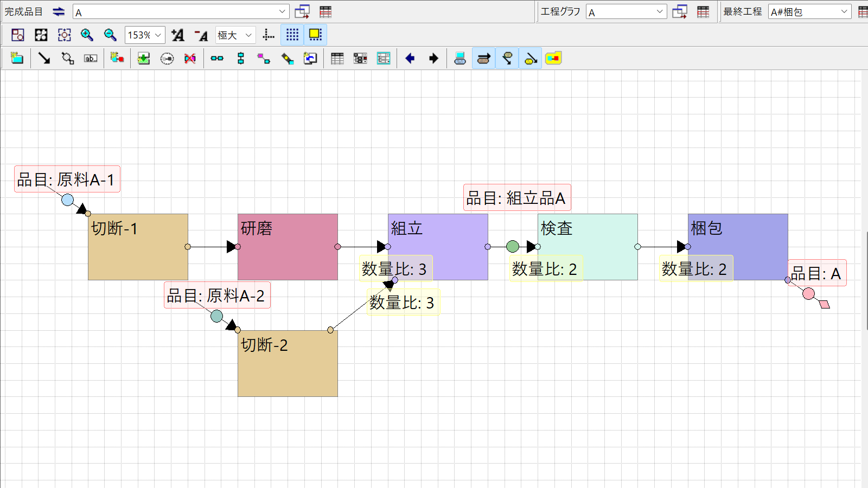Image resolution: width=868 pixels, height=488 pixels.
Task: Click the snap-to-axis dotted cross icon
Action: pos(269,35)
